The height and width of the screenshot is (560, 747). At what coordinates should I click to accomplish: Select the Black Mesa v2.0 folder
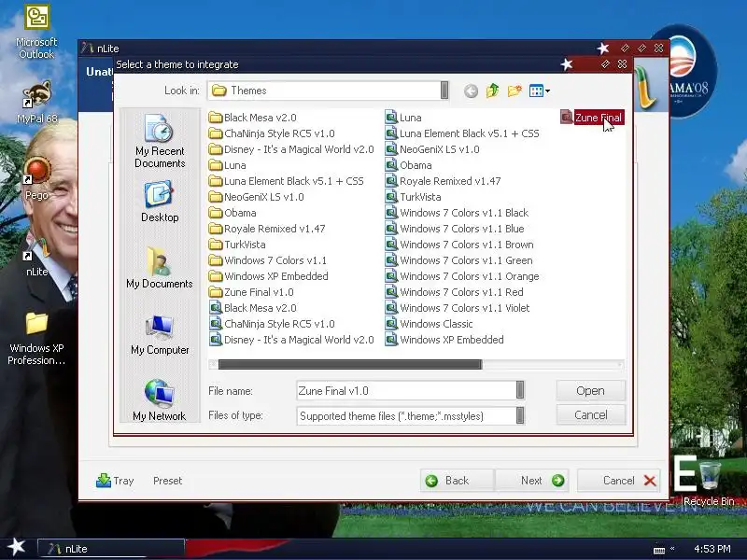[x=253, y=118]
